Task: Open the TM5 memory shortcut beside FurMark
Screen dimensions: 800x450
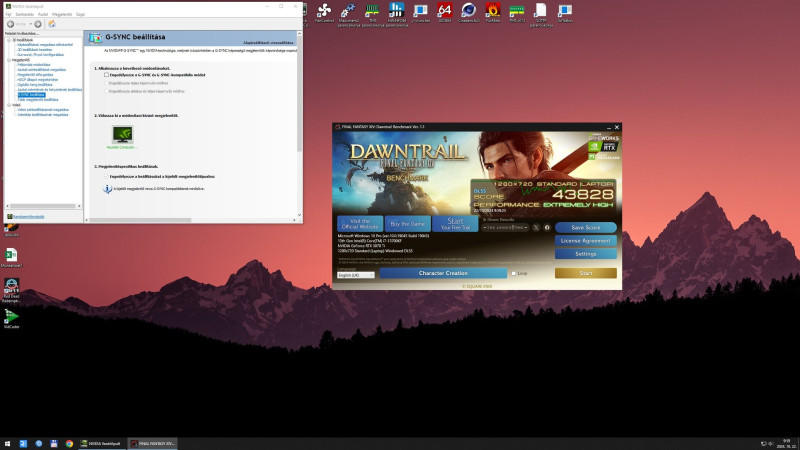Action: point(516,13)
